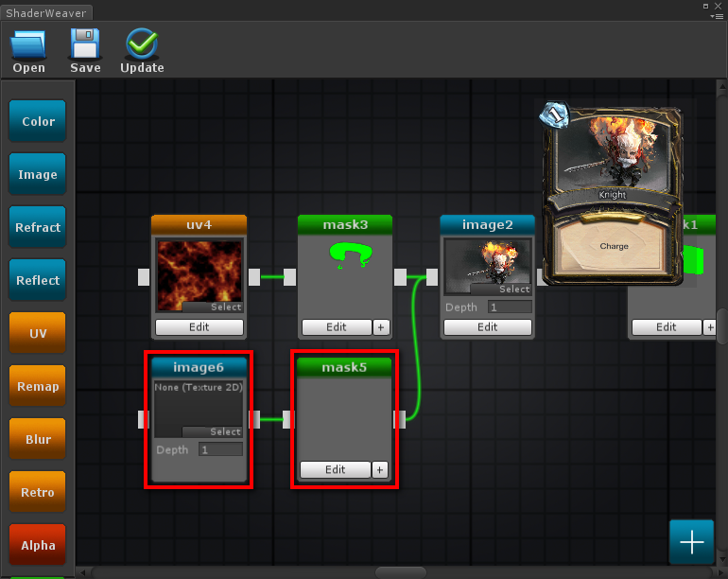Screen dimensions: 728x579
Task: Add a Retro node from the sidebar
Action: [38, 492]
